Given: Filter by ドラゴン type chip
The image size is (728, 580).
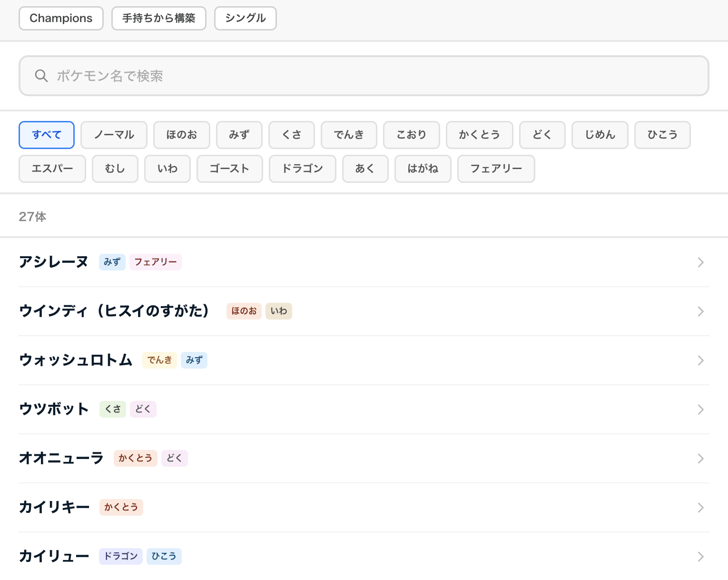Looking at the screenshot, I should (303, 169).
